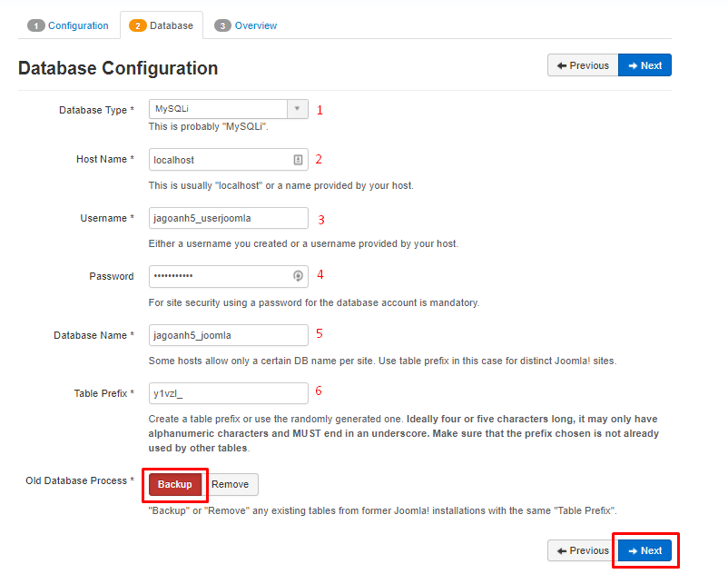Click the Table Prefix input field
The height and width of the screenshot is (574, 728).
coord(228,393)
